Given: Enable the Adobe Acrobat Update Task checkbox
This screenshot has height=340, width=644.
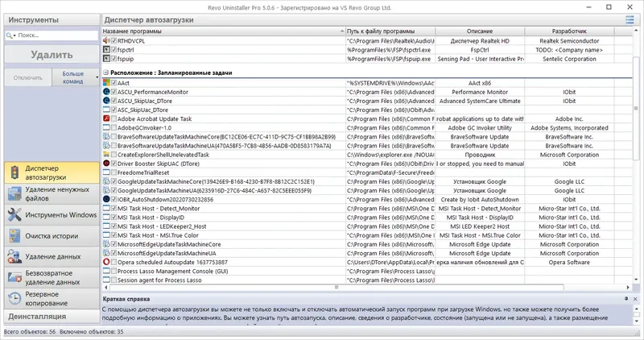Looking at the screenshot, I should click(114, 118).
